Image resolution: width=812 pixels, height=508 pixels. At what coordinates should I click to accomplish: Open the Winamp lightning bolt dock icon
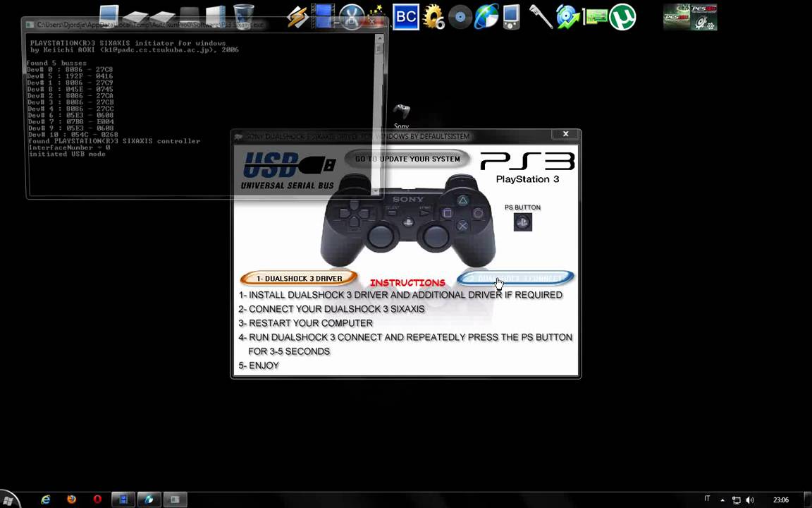click(297, 17)
